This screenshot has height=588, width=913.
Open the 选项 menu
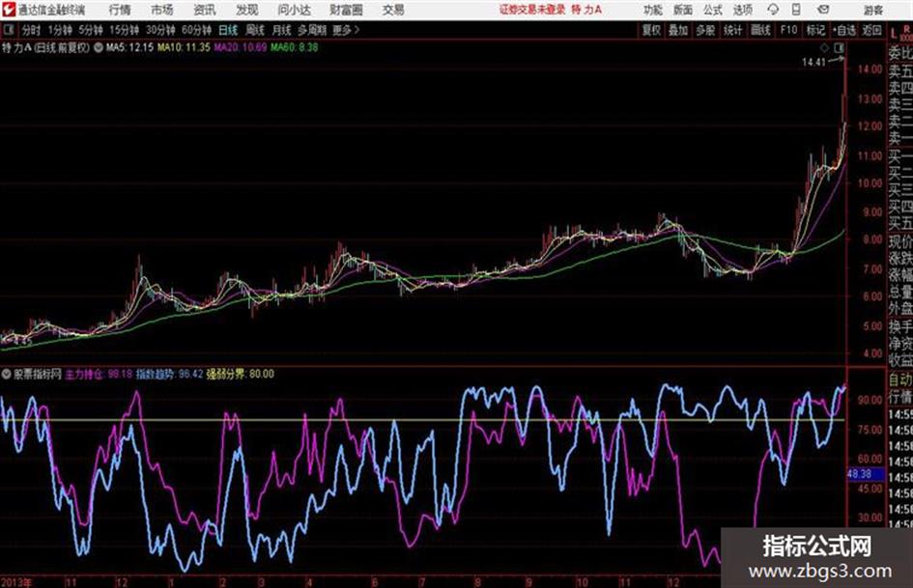click(x=742, y=10)
